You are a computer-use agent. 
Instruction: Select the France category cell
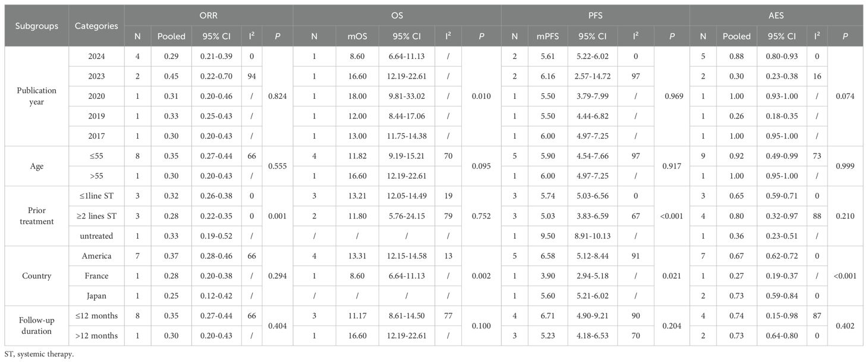pos(96,276)
